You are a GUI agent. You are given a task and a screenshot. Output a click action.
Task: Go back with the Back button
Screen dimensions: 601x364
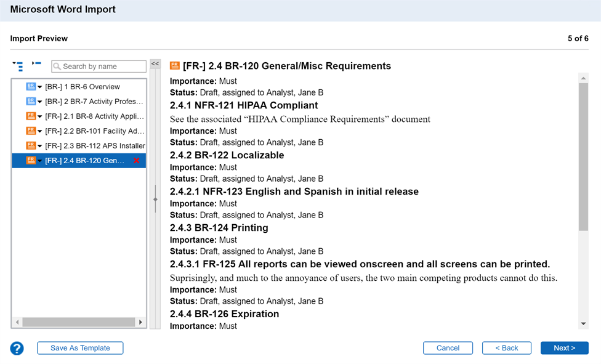pos(506,348)
